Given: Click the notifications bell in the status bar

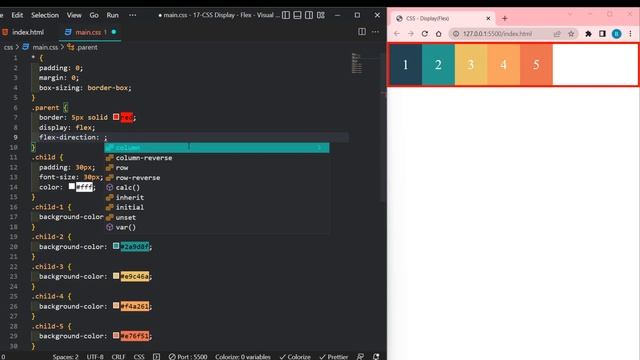Looking at the screenshot, I should coord(376,357).
